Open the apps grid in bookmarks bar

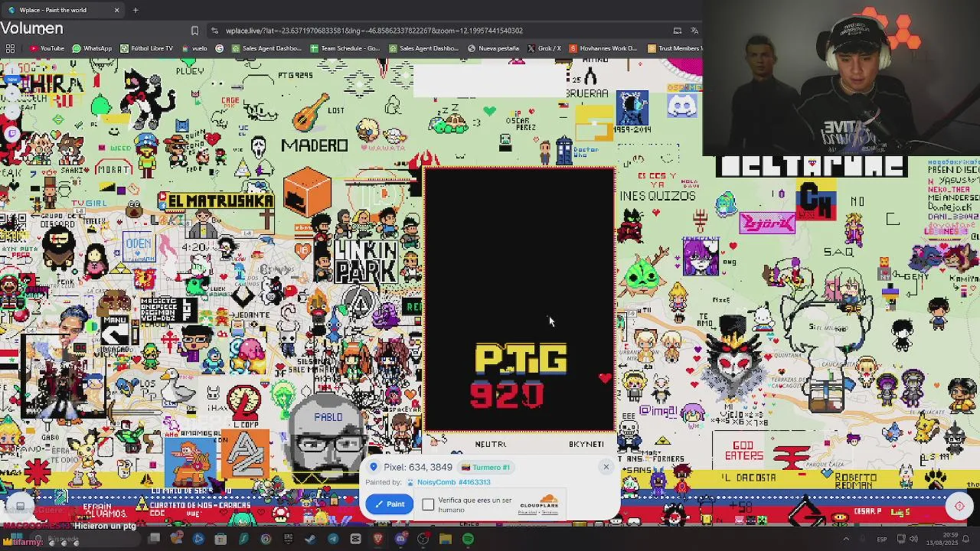point(10,48)
